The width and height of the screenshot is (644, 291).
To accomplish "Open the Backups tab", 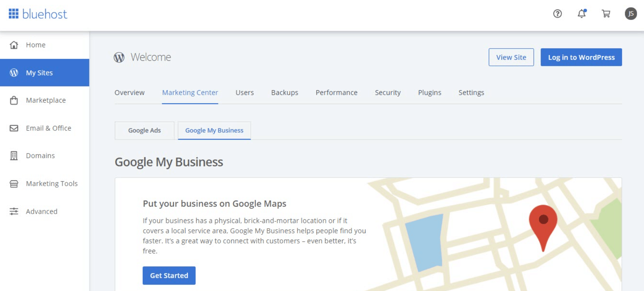I will tap(285, 92).
